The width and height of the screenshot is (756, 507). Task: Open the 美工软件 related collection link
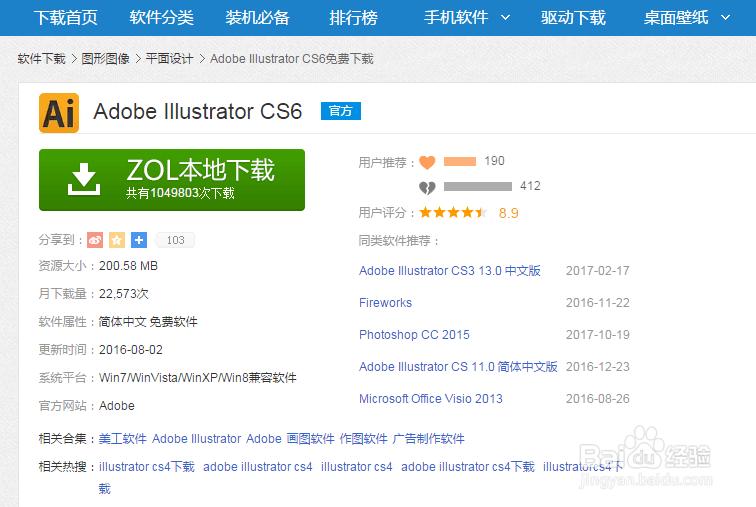click(122, 439)
